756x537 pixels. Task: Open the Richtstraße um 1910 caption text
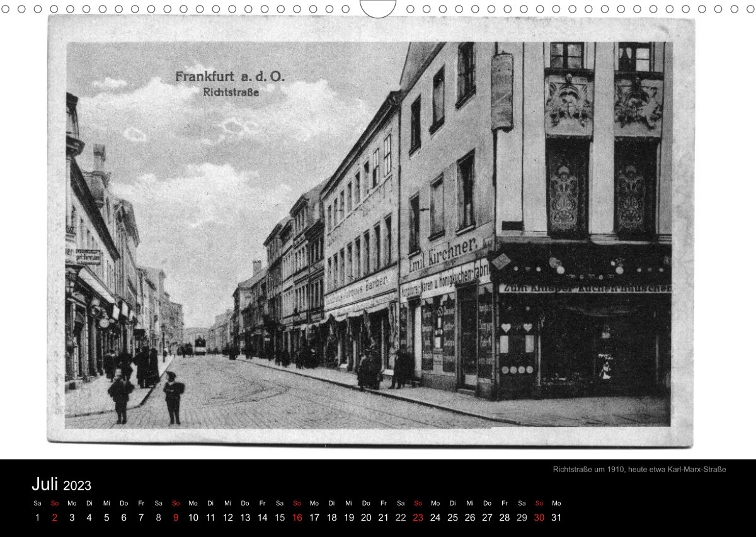pos(639,469)
